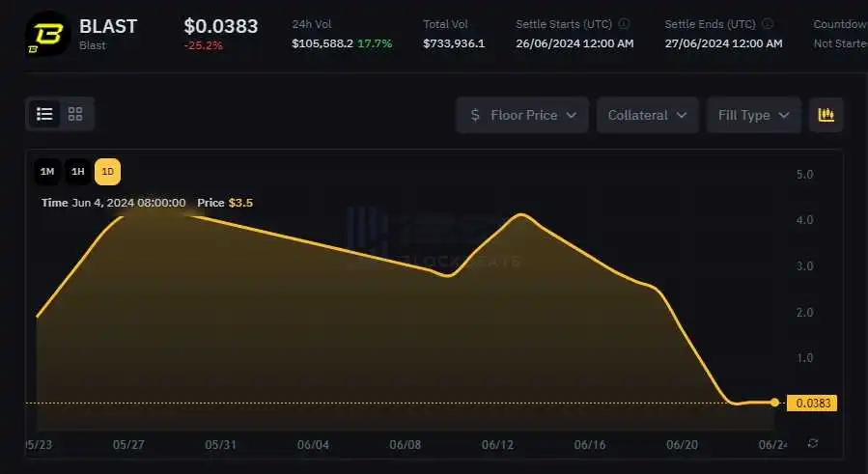Click the 5.0 price axis label

pyautogui.click(x=804, y=175)
